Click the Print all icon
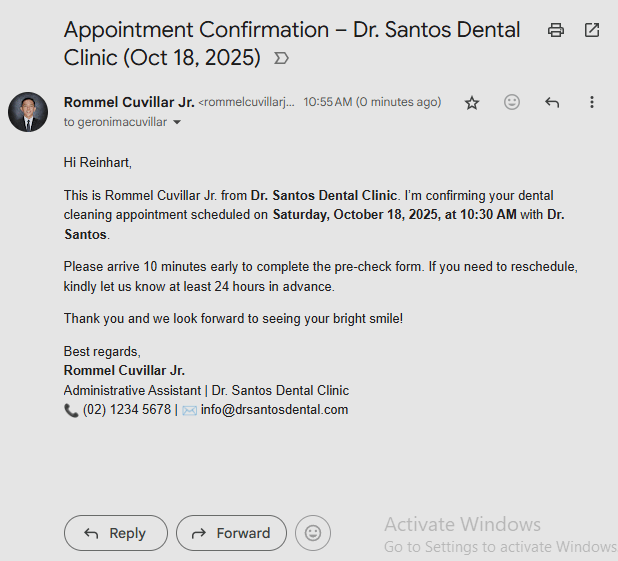Viewport: 618px width, 561px height. pyautogui.click(x=556, y=30)
